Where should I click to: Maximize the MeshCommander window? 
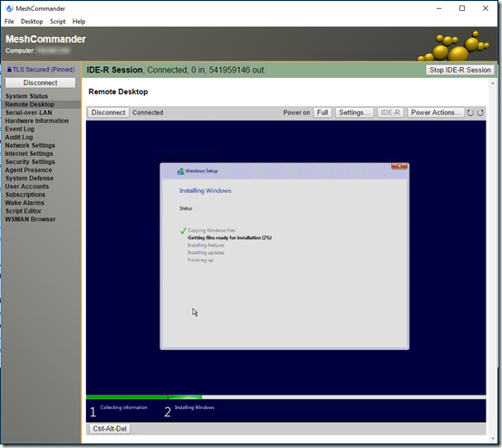pos(462,9)
